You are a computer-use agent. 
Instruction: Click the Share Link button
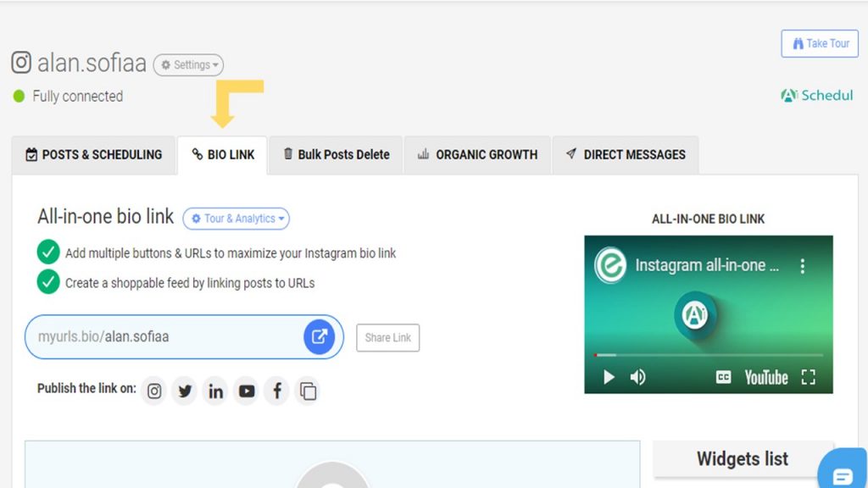point(387,337)
